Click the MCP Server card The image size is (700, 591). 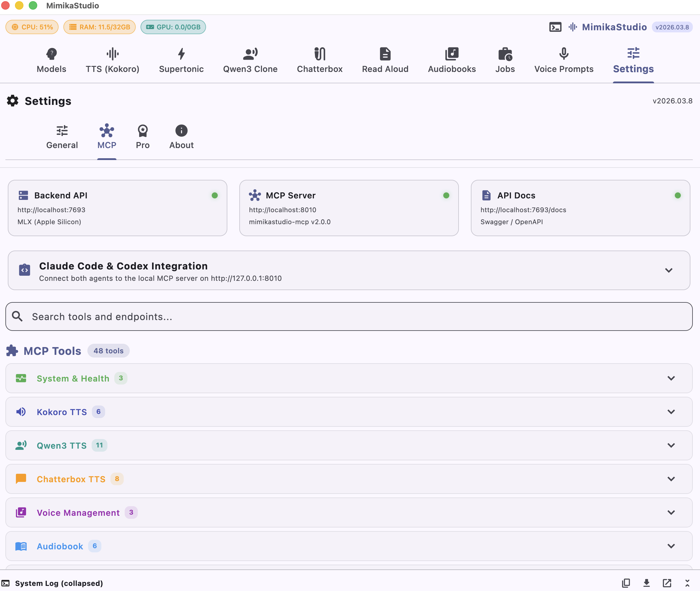pyautogui.click(x=349, y=208)
